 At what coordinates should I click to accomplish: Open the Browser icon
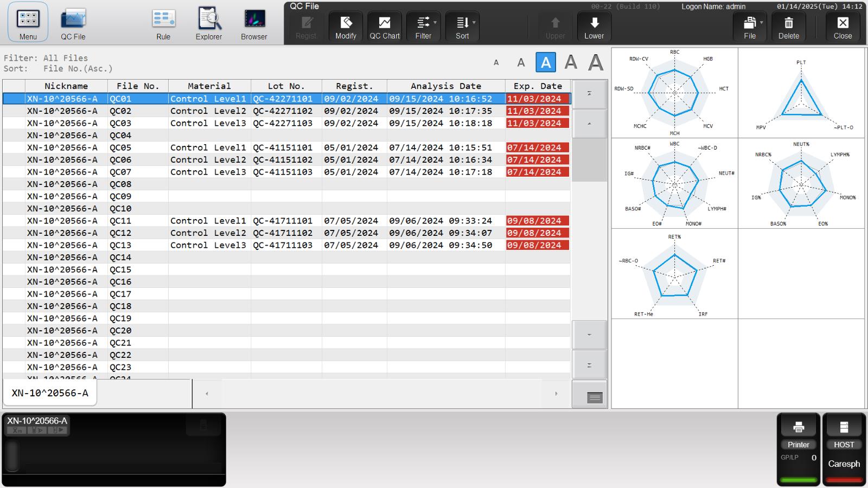point(254,25)
